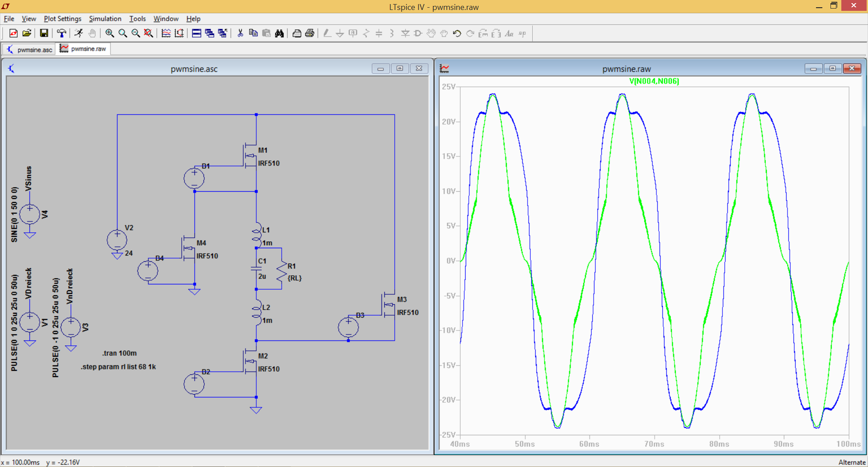
Task: Select the Pan magnifier tool
Action: click(x=123, y=33)
